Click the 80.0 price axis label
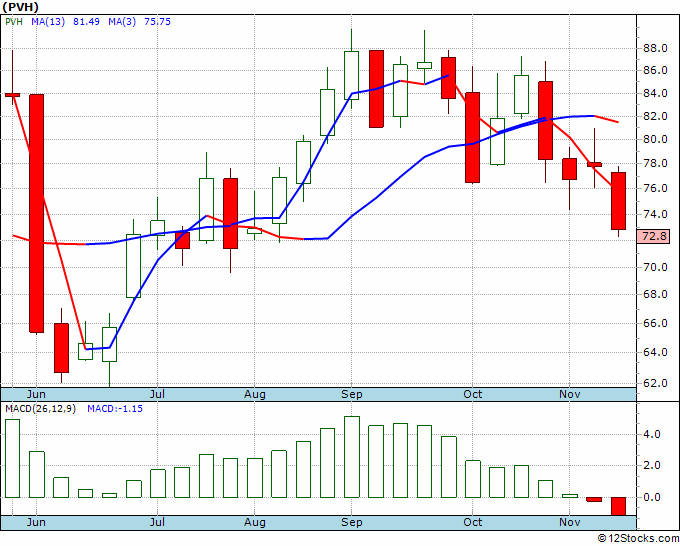This screenshot has height=546, width=680. click(x=655, y=139)
